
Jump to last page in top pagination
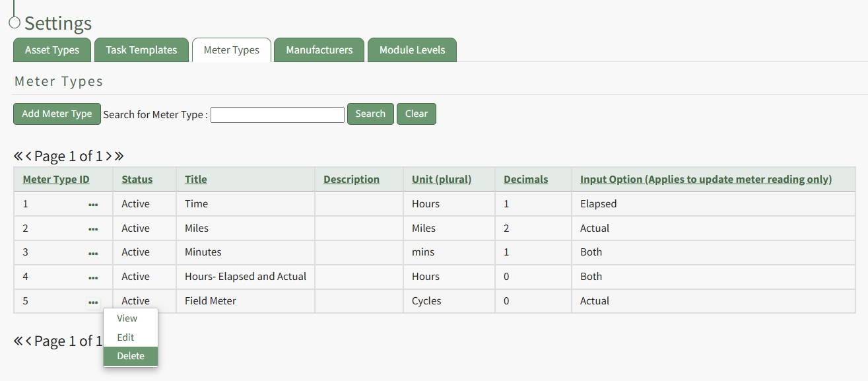click(119, 156)
